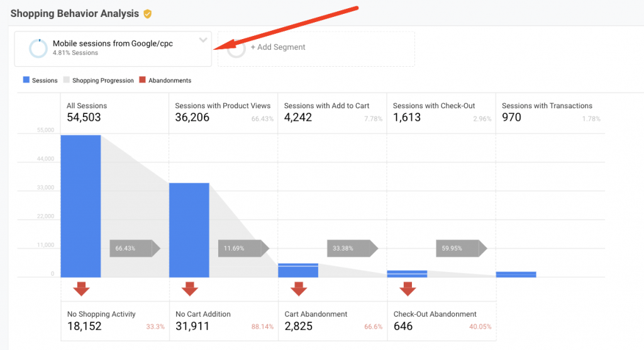Image resolution: width=644 pixels, height=350 pixels.
Task: Click the yellow verified shield icon
Action: coord(147,14)
